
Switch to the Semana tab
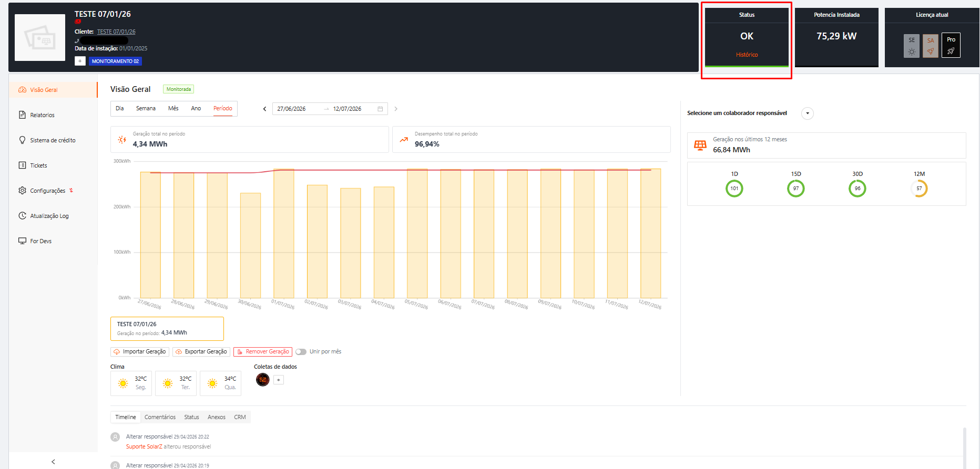[x=146, y=109]
